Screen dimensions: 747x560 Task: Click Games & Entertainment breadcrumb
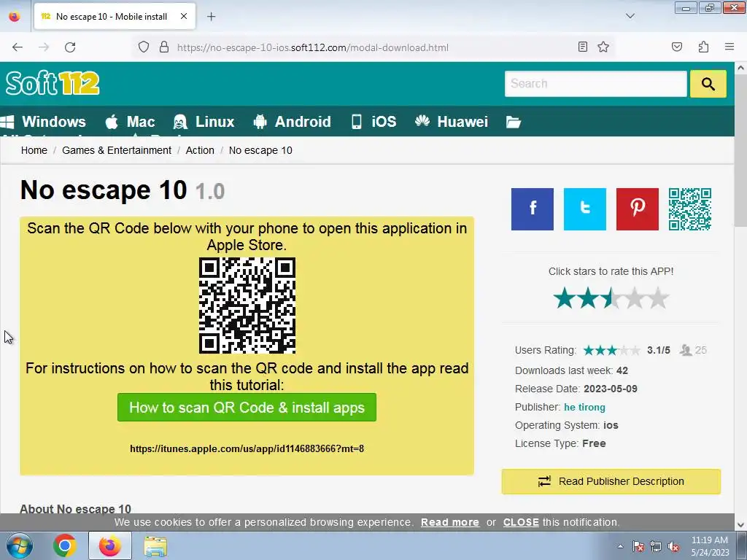(x=116, y=150)
